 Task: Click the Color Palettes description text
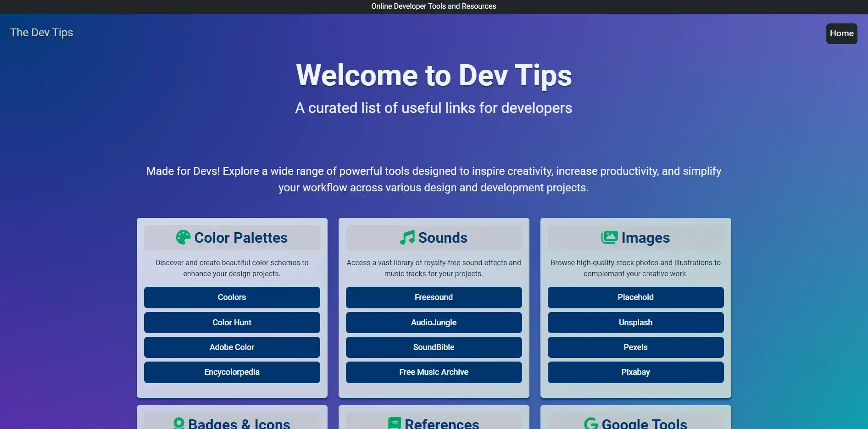(232, 268)
